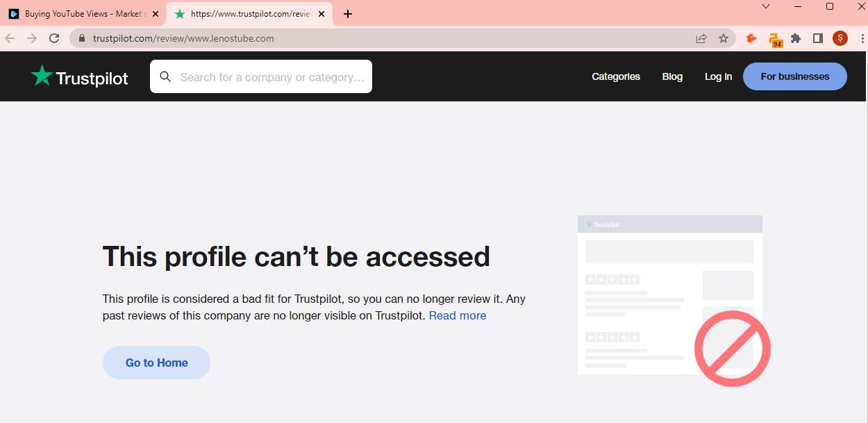
Task: Click the search magnifier icon
Action: [165, 76]
